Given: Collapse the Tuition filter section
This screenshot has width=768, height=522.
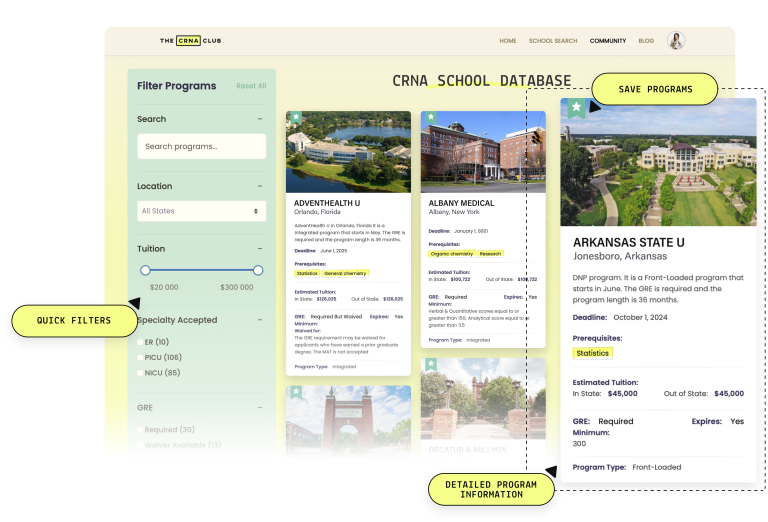Looking at the screenshot, I should coord(260,249).
